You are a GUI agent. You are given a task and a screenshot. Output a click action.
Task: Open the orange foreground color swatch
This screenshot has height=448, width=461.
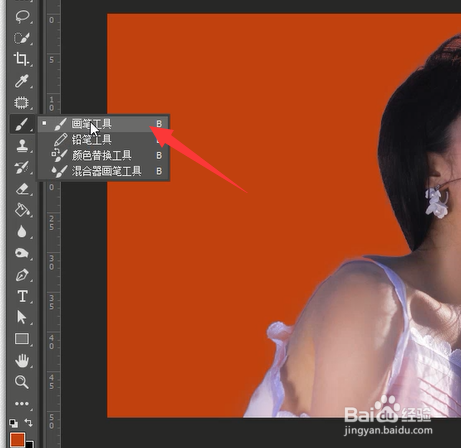coord(17,439)
